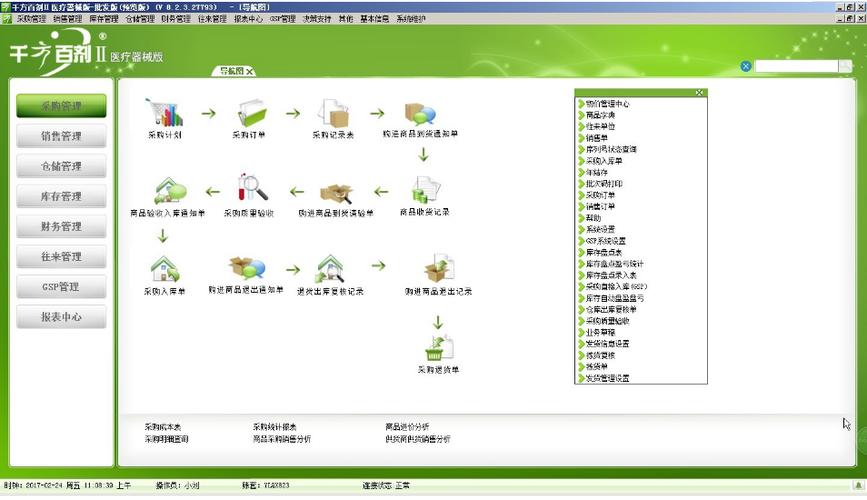Screen dimensions: 867x500
Task: Open 帮助 in shortcut list
Action: click(x=593, y=218)
